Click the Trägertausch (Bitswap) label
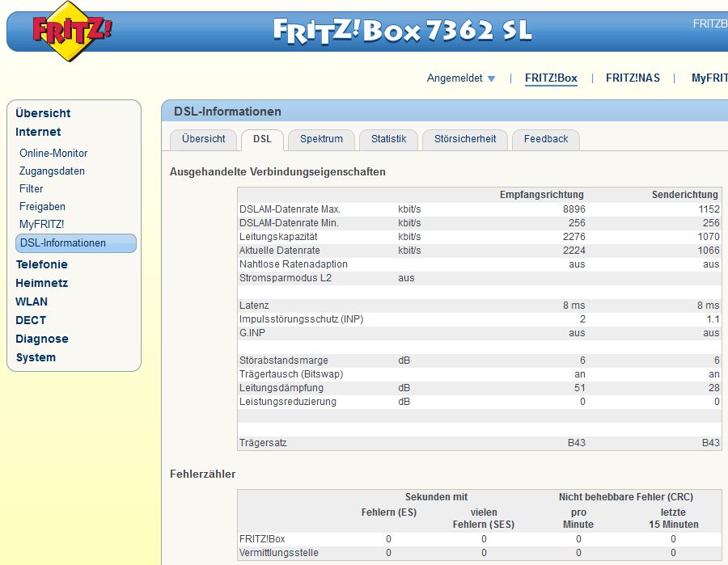The image size is (728, 565). tap(291, 374)
